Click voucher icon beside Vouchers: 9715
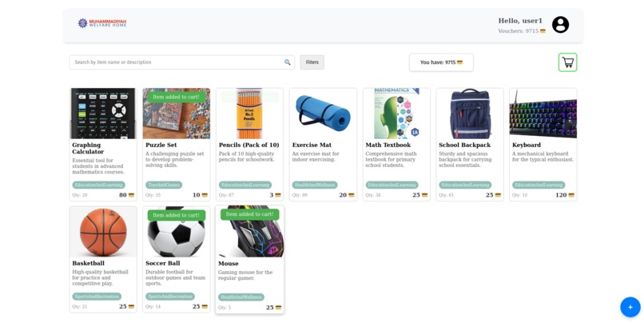The height and width of the screenshot is (323, 644). coord(543,31)
